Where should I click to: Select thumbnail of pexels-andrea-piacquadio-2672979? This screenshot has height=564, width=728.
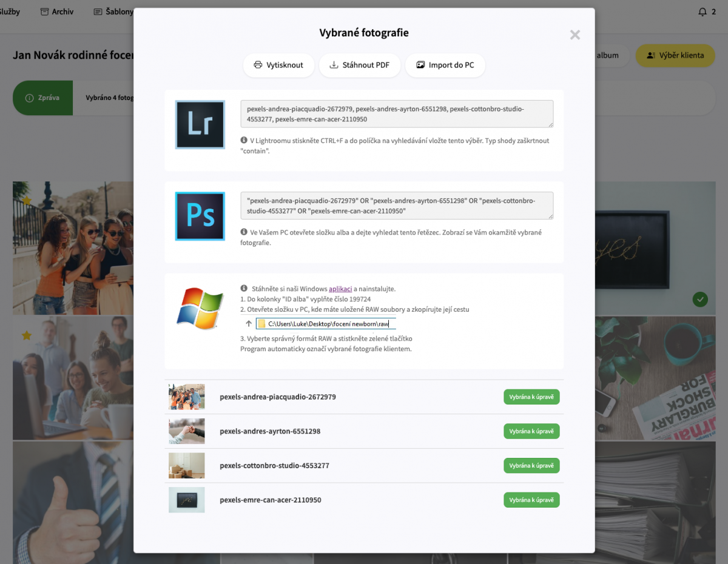187,397
